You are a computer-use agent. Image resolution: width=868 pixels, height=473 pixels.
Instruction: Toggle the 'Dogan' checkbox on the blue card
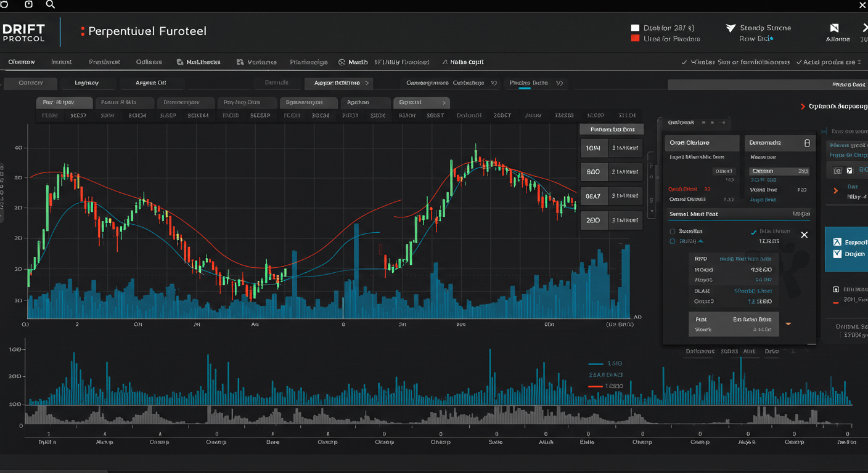[x=837, y=254]
